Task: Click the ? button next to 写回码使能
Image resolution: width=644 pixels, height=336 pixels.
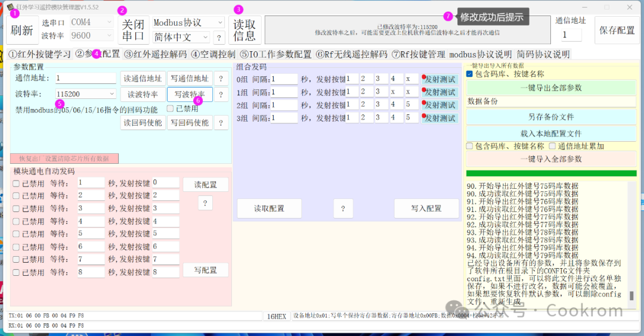Action: tap(221, 123)
